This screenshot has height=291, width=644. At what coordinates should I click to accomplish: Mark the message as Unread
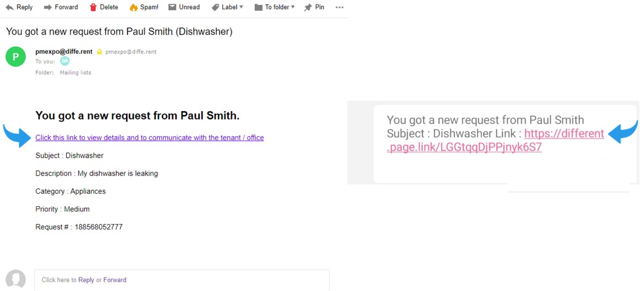184,7
